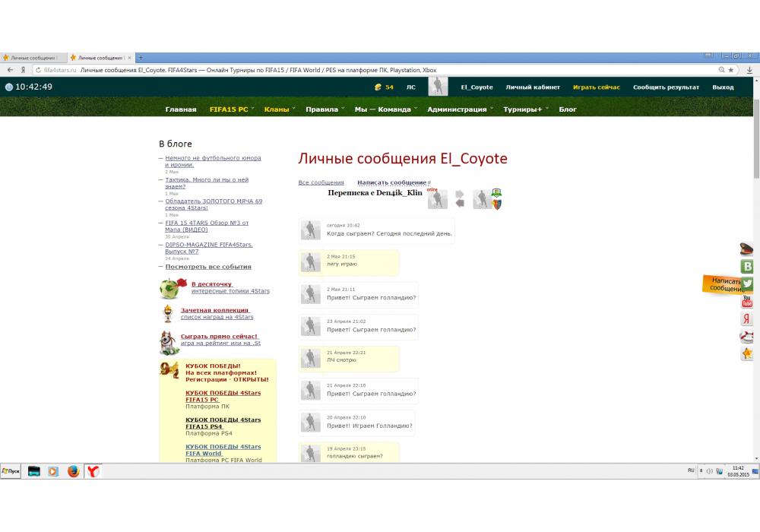Expand the Кланы dropdown menu
Viewport: 760px width, 532px height.
pos(277,109)
